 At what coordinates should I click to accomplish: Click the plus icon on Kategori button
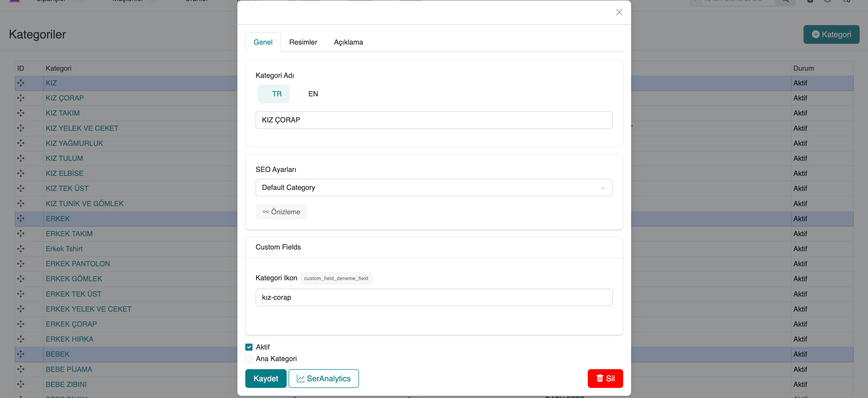click(815, 34)
